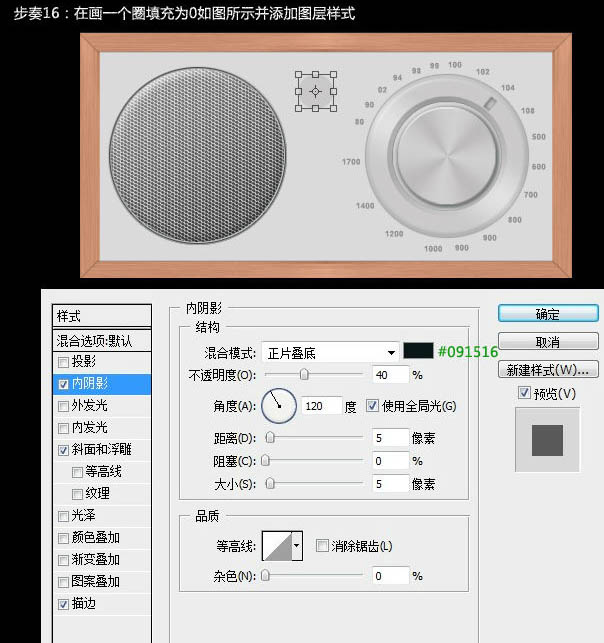Click the 角度 angle dial
This screenshot has height=643, width=604.
279,406
